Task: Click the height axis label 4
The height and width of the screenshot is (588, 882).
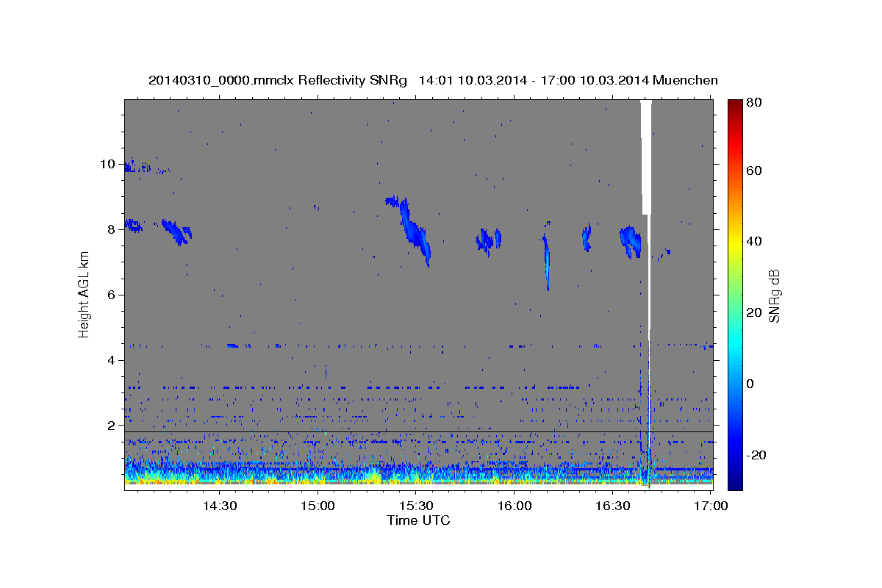Action: [x=110, y=360]
